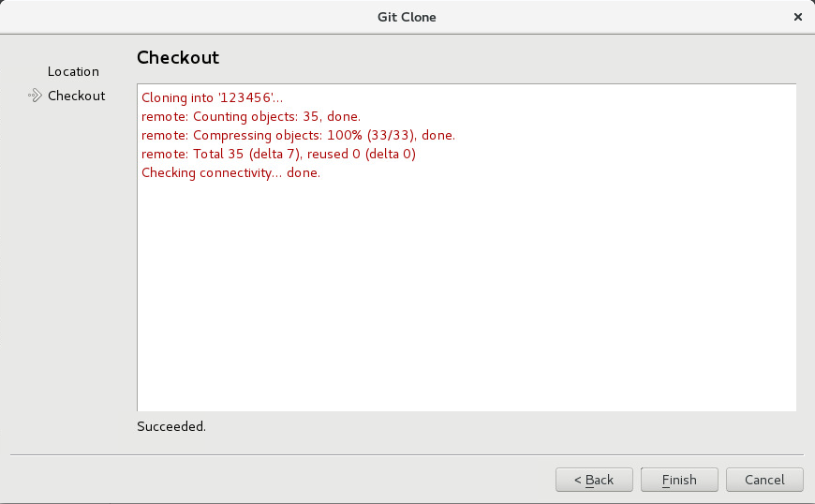Click the Git Clone title bar
Viewport: 815px width, 504px height.
407,17
